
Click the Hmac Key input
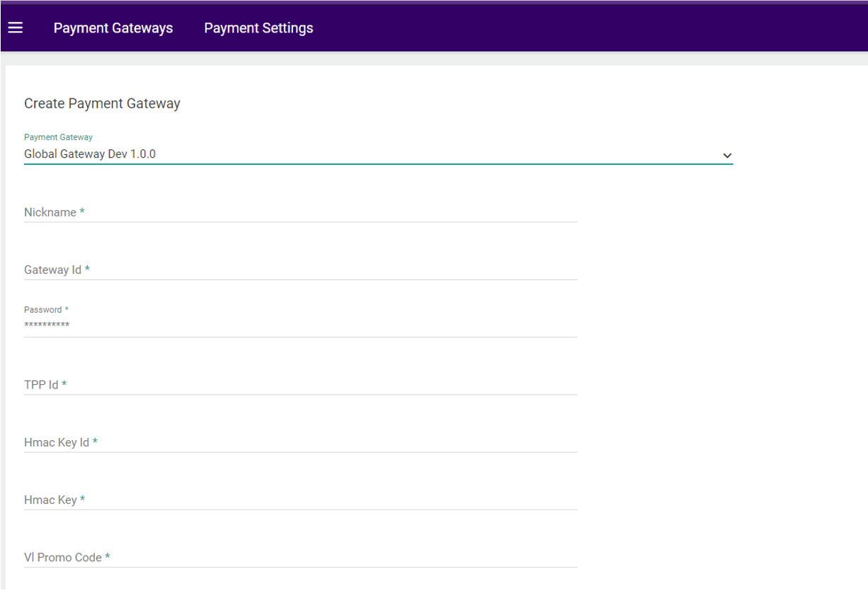coord(283,501)
